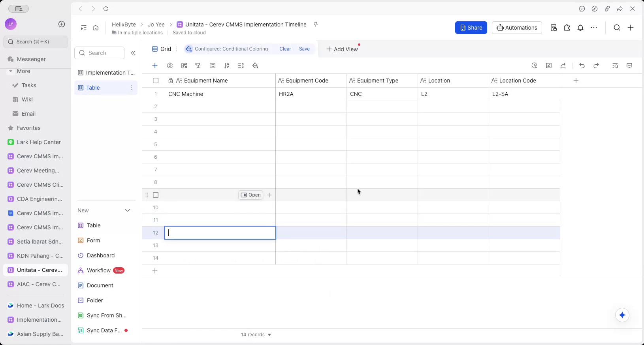Click the add row plus below row 14
The width and height of the screenshot is (644, 345).
point(155,271)
